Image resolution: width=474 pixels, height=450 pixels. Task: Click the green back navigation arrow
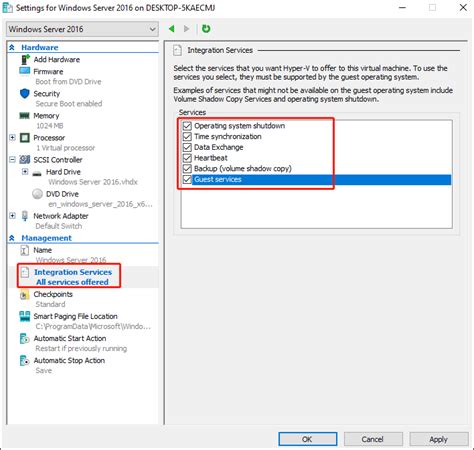tap(172, 29)
